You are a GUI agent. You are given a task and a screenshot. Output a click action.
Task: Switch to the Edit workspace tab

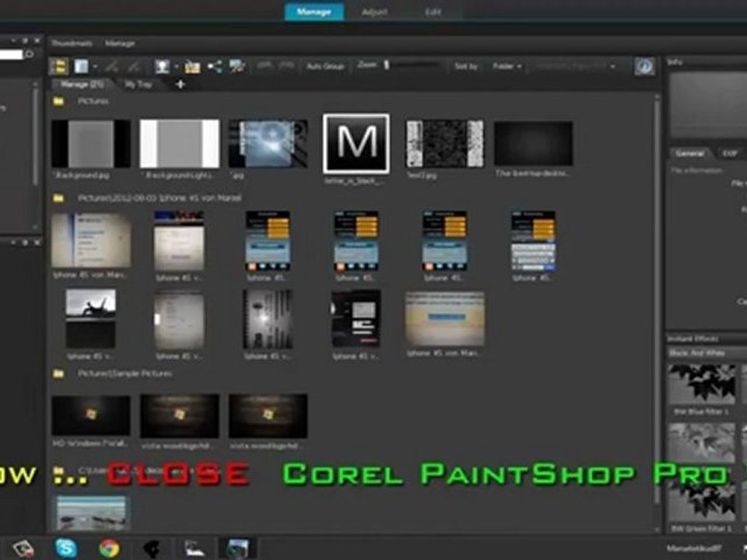433,12
